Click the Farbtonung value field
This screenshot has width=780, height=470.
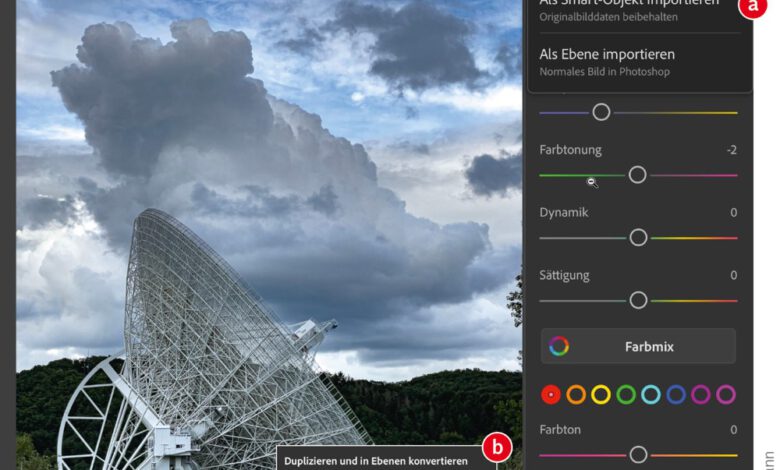[731, 150]
